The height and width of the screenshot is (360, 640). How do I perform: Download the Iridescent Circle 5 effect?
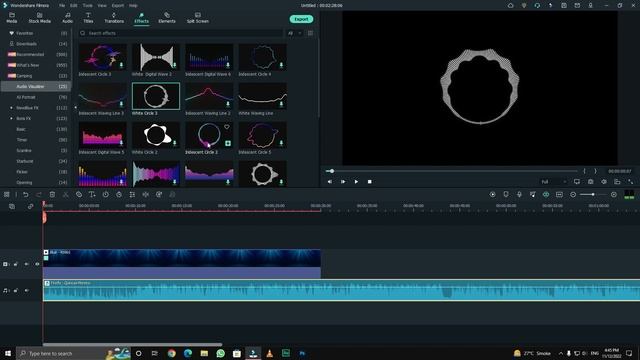[x=281, y=143]
